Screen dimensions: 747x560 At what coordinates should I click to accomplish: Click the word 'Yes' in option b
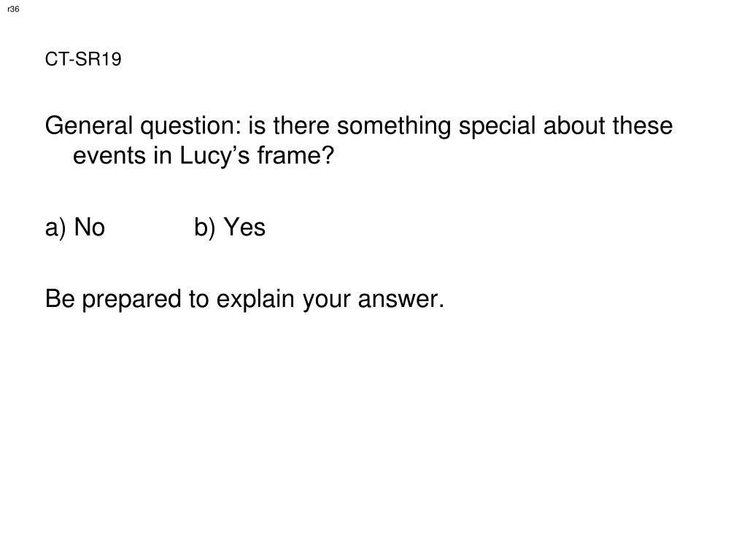244,227
